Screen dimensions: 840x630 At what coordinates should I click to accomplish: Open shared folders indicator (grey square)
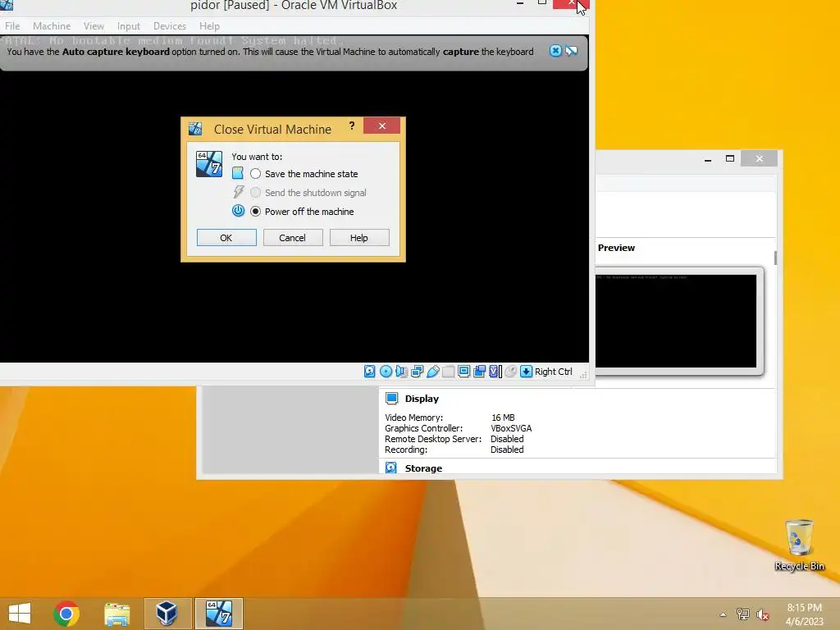449,372
